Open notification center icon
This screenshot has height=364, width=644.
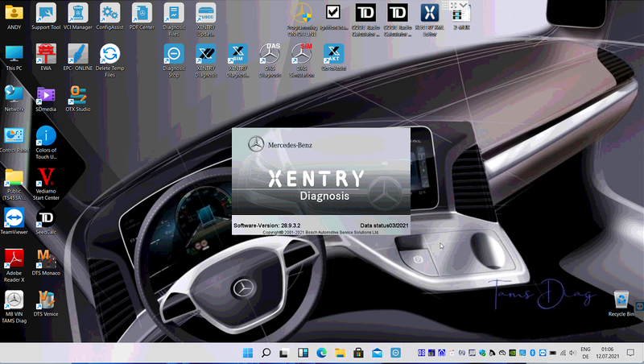click(630, 353)
